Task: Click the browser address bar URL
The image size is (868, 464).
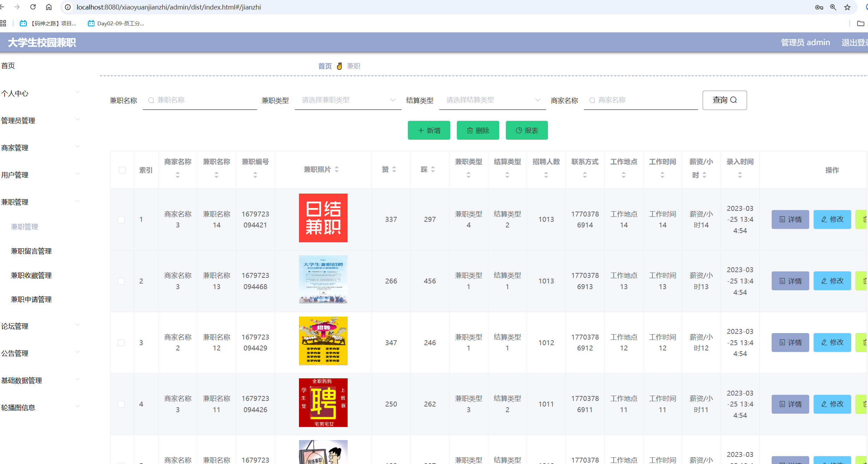Action: pos(169,7)
